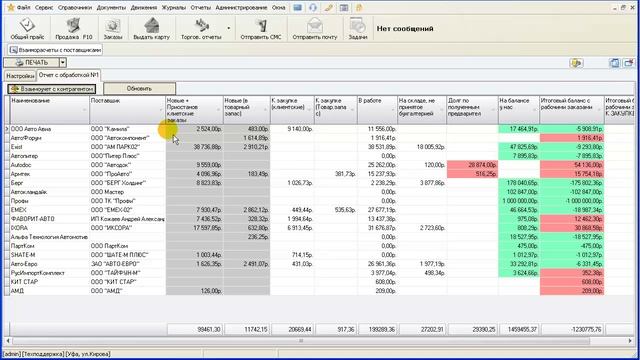Click status bar entry [Уфа, ул.Кирова]
This screenshot has height=360, width=640.
pyautogui.click(x=88, y=354)
